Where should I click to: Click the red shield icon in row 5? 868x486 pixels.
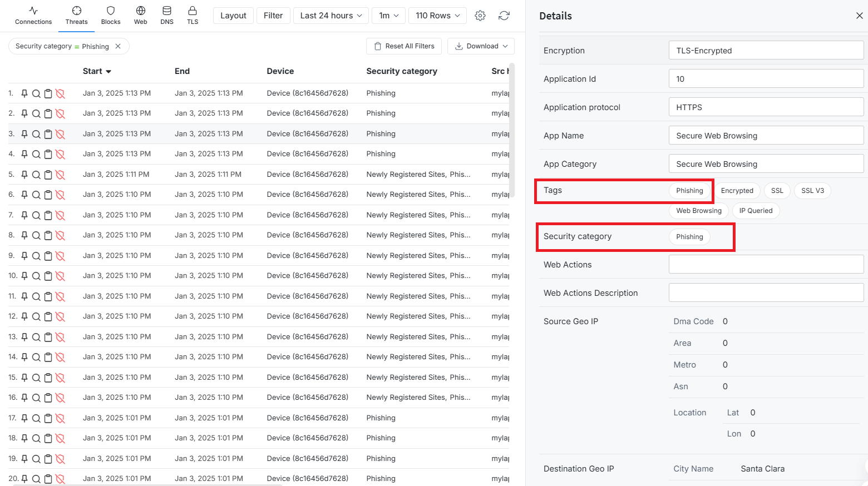60,175
